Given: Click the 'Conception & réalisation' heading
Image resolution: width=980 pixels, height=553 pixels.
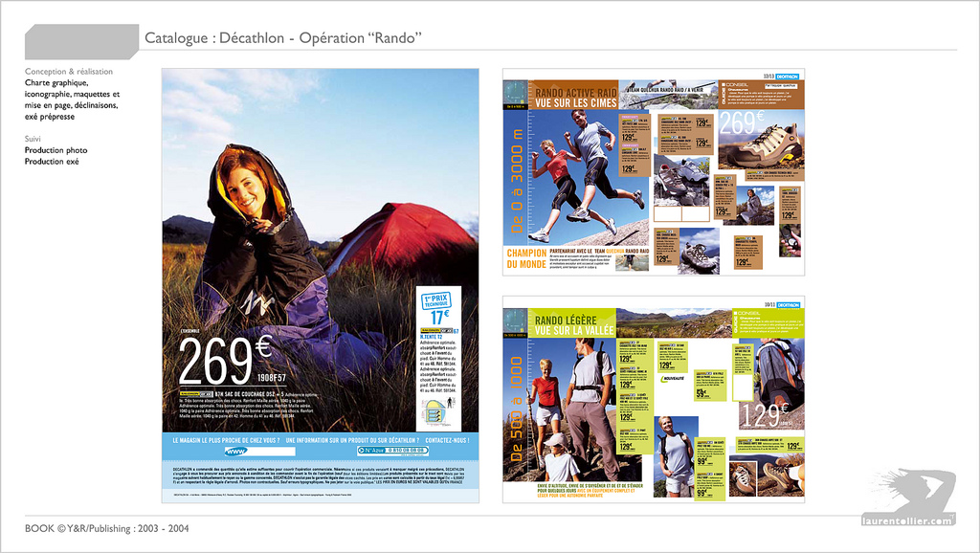Looking at the screenshot, I should [69, 71].
